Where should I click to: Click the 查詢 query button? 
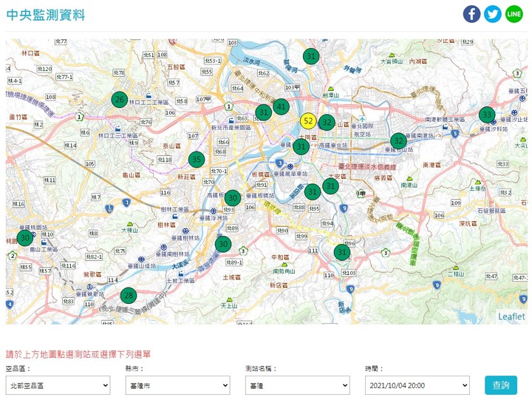(501, 385)
